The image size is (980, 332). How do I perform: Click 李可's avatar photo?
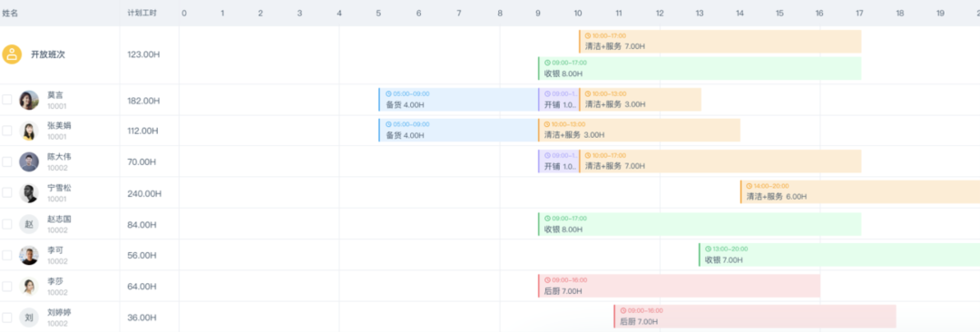pyautogui.click(x=29, y=255)
